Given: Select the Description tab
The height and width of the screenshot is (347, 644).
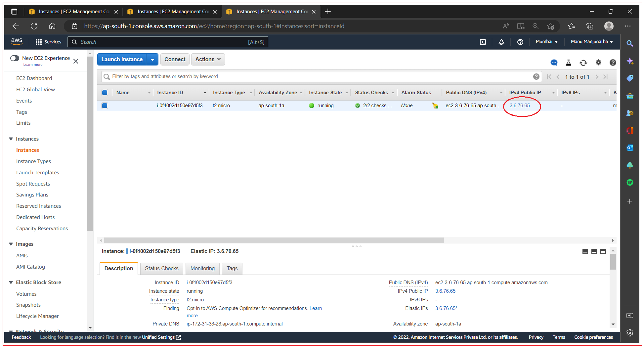Looking at the screenshot, I should tap(119, 269).
